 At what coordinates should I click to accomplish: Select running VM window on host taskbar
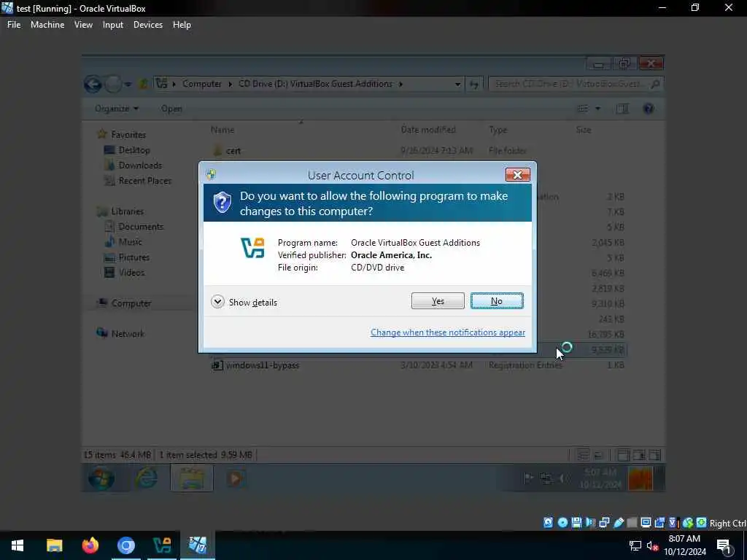(198, 545)
